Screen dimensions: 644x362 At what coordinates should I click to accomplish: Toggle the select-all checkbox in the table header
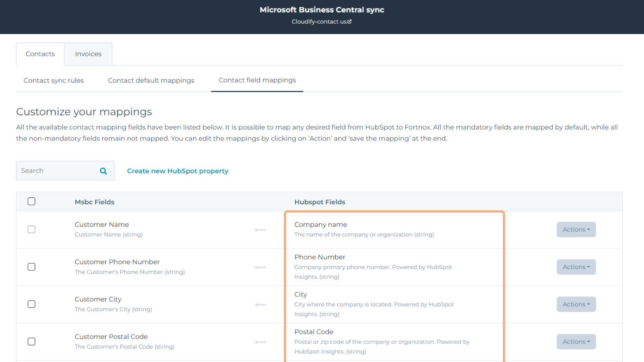[x=31, y=202]
